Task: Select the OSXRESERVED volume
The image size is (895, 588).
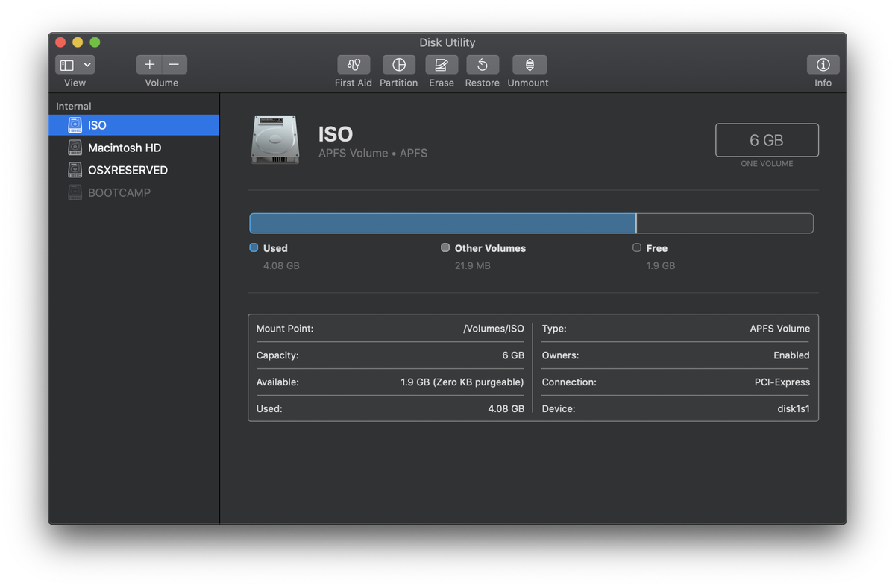Action: point(127,170)
